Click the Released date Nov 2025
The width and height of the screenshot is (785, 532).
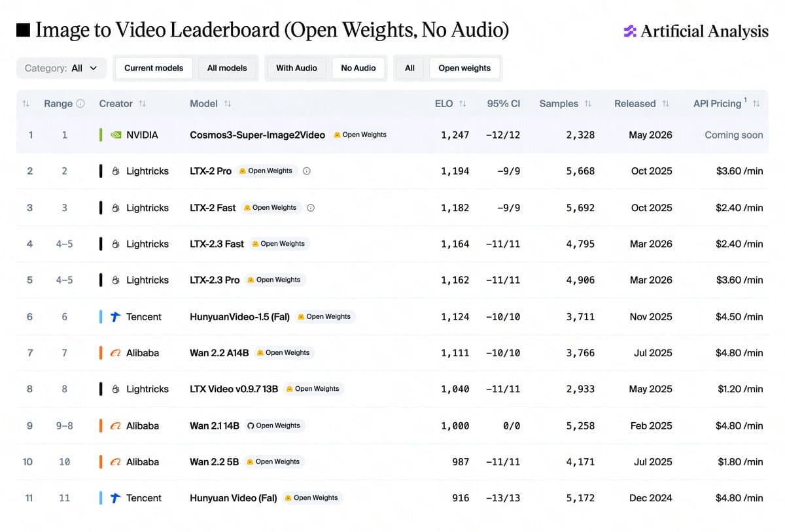(650, 317)
